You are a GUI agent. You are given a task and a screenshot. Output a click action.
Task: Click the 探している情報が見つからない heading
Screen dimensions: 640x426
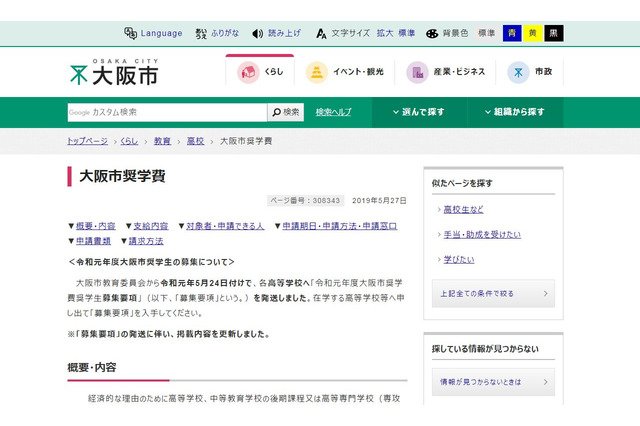pyautogui.click(x=485, y=349)
